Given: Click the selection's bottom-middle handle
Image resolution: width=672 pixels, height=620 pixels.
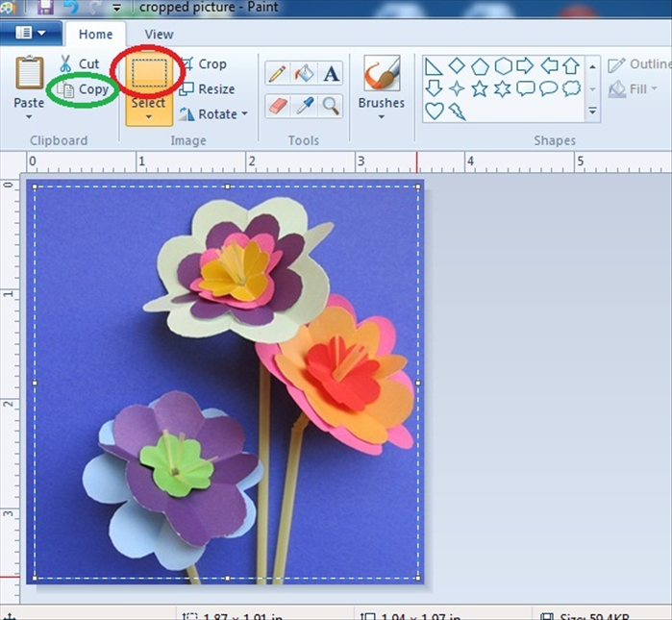Looking at the screenshot, I should tap(228, 578).
